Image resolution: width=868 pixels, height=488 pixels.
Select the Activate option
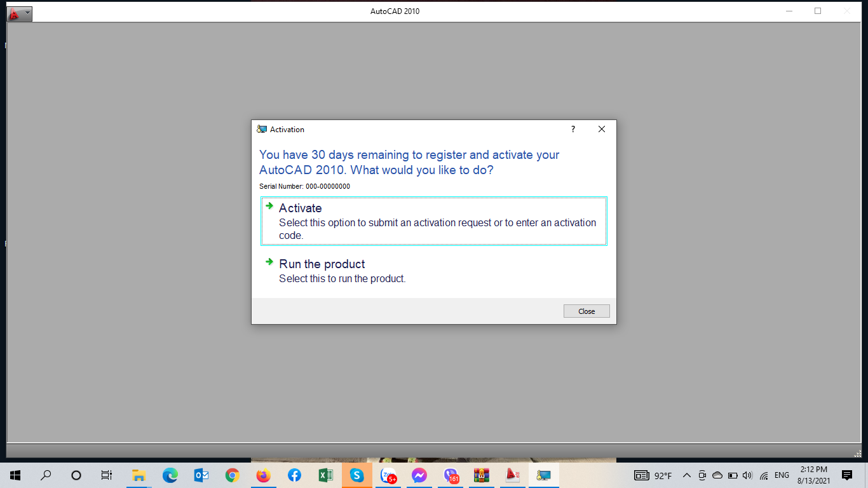(434, 221)
